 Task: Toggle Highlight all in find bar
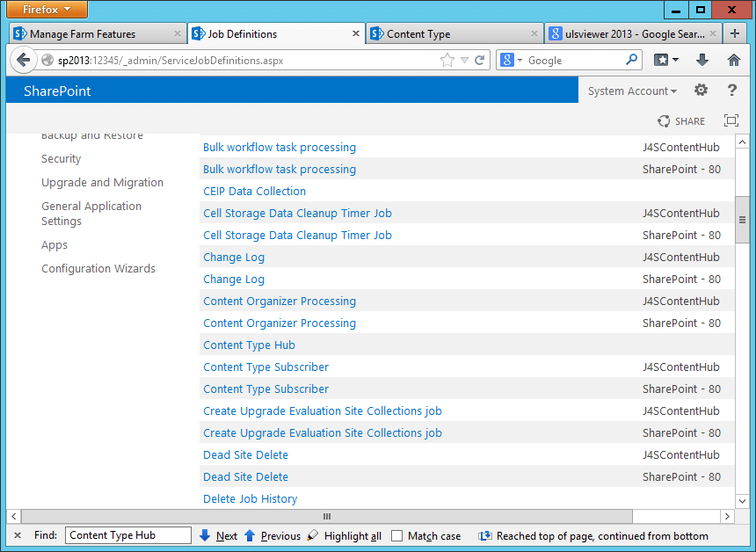point(344,535)
